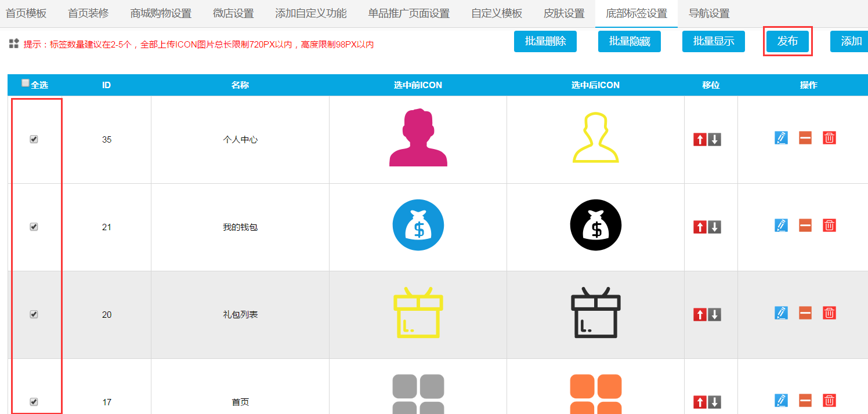Click the black money bag selected icon

596,225
